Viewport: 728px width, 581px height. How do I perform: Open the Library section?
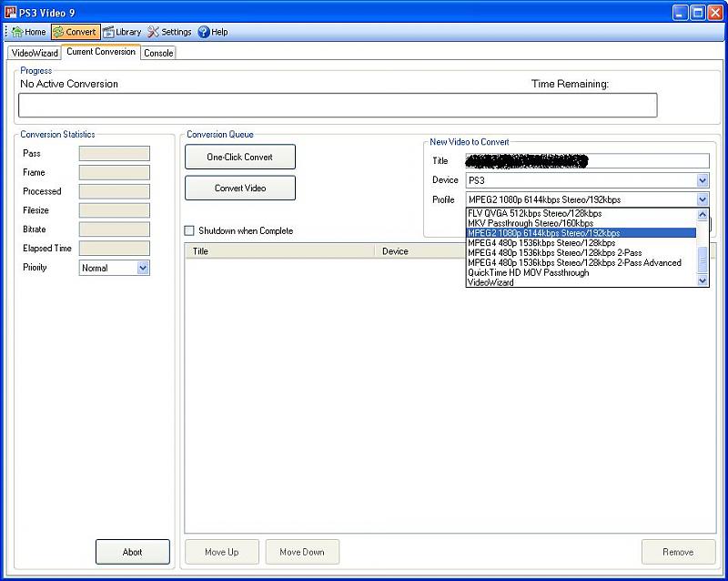[122, 32]
